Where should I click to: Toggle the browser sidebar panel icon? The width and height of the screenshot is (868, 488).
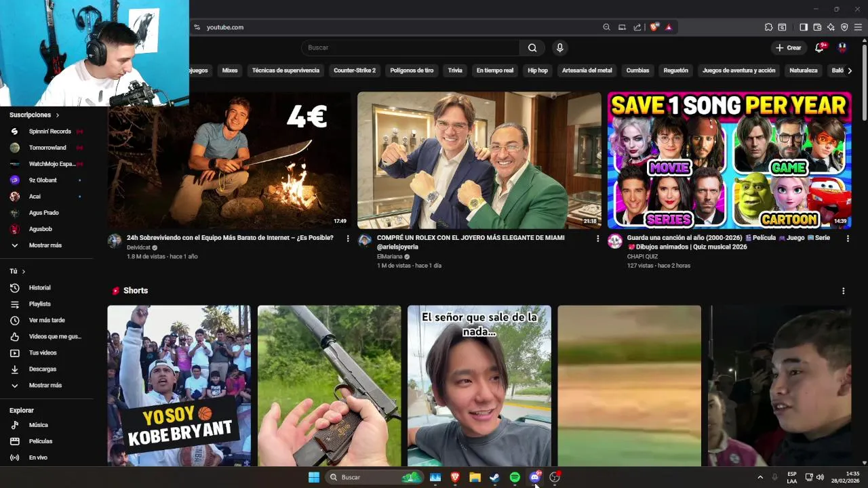click(804, 27)
